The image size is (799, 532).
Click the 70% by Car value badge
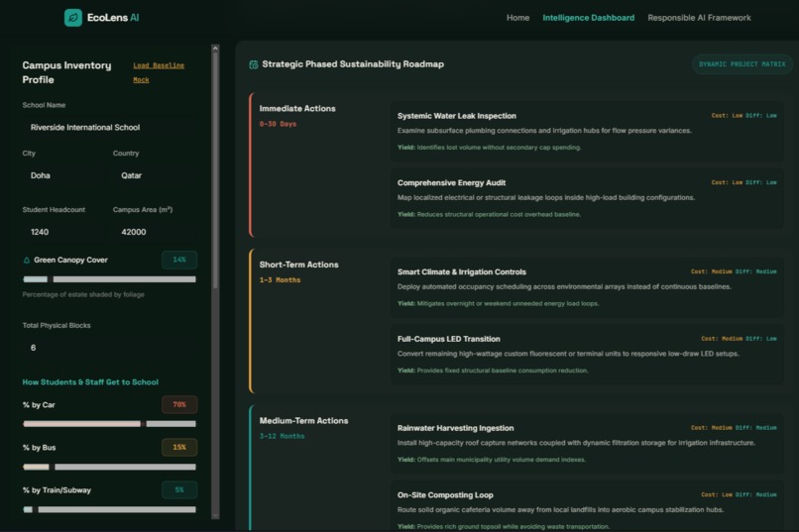(179, 405)
